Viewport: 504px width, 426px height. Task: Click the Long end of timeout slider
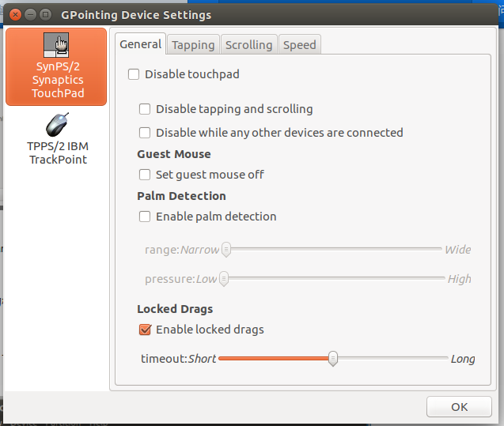463,359
